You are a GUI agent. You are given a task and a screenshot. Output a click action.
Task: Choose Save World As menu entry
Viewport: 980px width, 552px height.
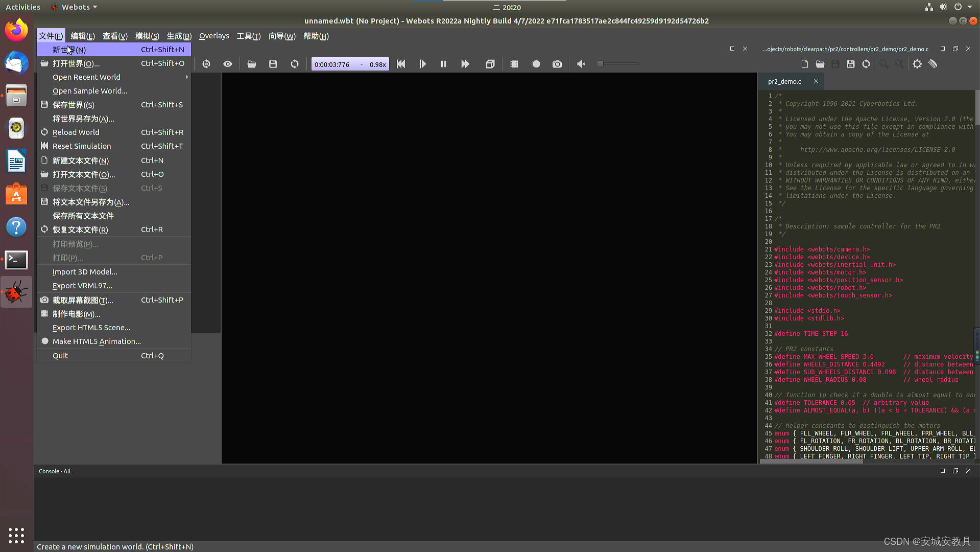[x=114, y=119]
